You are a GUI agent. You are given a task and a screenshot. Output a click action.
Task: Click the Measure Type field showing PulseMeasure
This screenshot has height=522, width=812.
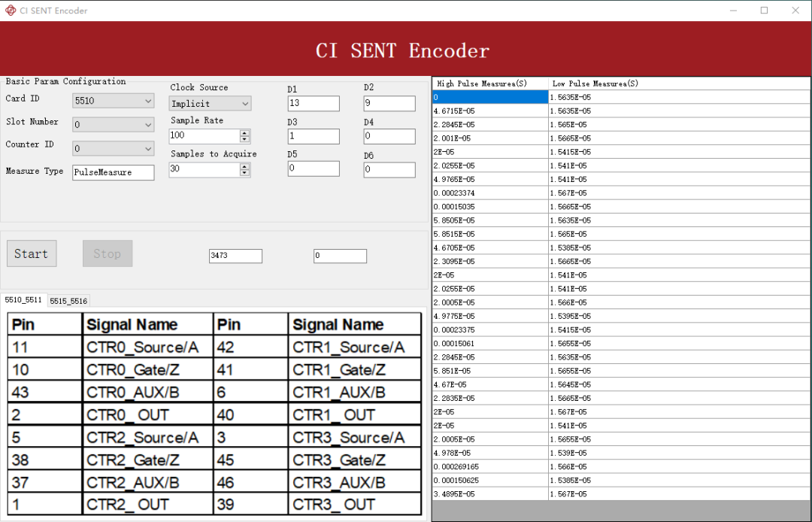point(113,172)
